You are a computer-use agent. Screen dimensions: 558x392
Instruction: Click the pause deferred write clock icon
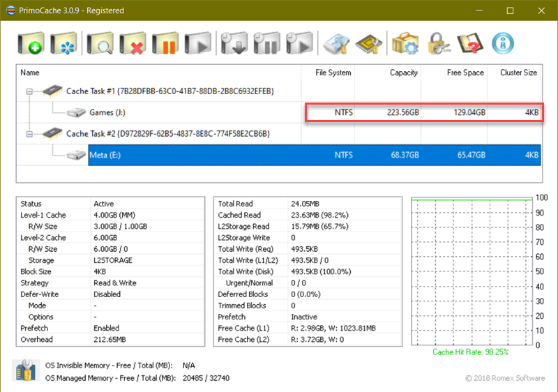tap(267, 43)
